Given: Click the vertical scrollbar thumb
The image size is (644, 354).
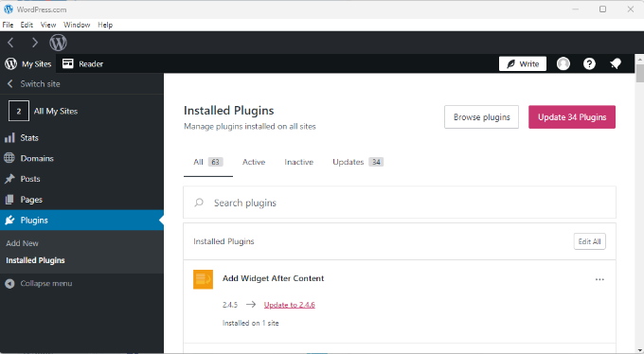Looking at the screenshot, I should point(639,74).
